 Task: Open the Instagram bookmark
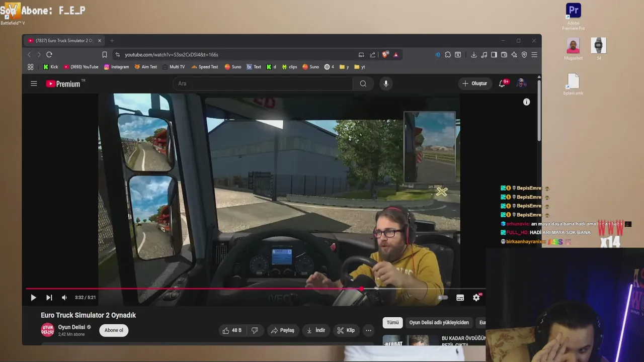tap(116, 67)
